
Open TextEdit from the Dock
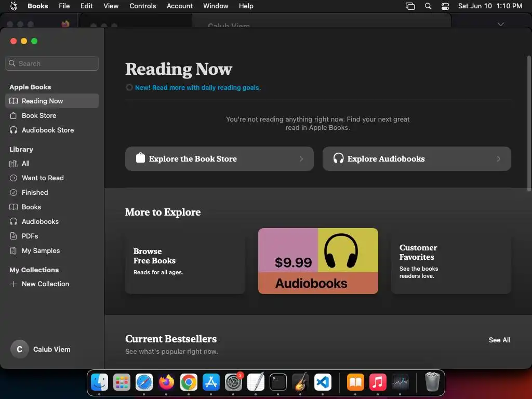[x=256, y=382]
